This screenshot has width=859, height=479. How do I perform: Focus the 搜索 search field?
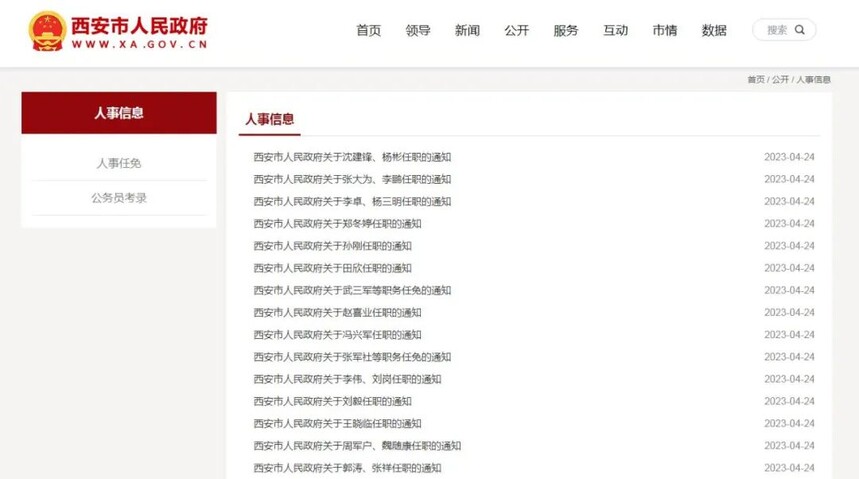(784, 30)
